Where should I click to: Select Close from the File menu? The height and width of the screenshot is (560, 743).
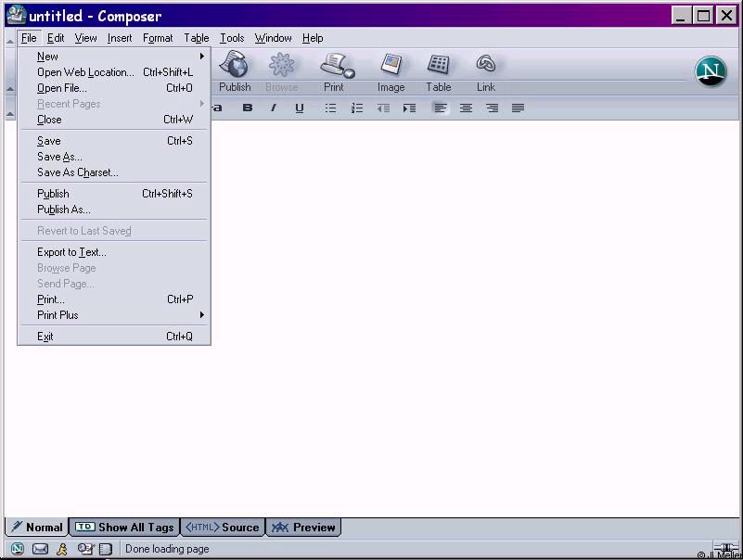pyautogui.click(x=114, y=120)
